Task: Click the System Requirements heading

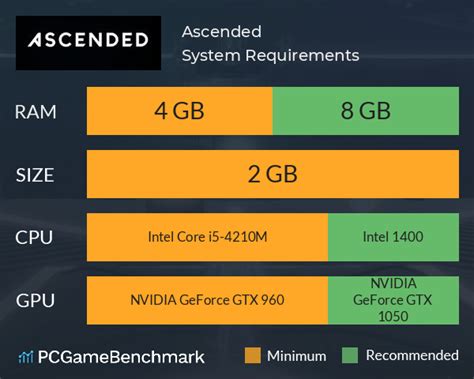Action: coord(271,55)
